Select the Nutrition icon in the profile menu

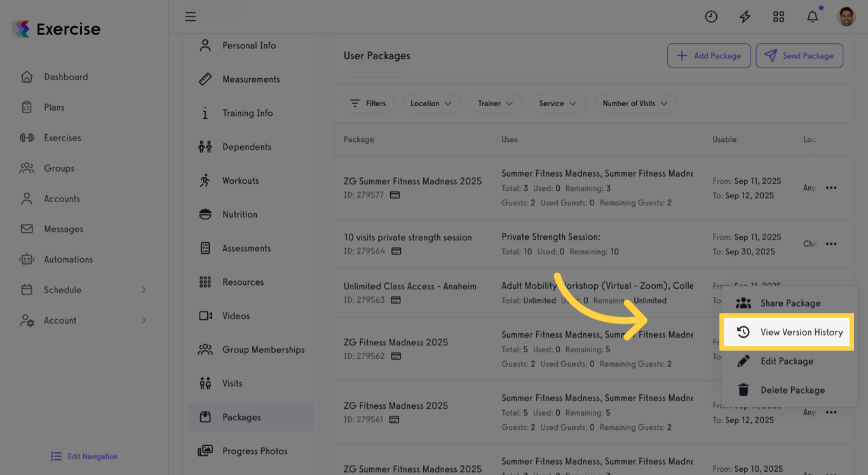click(205, 214)
